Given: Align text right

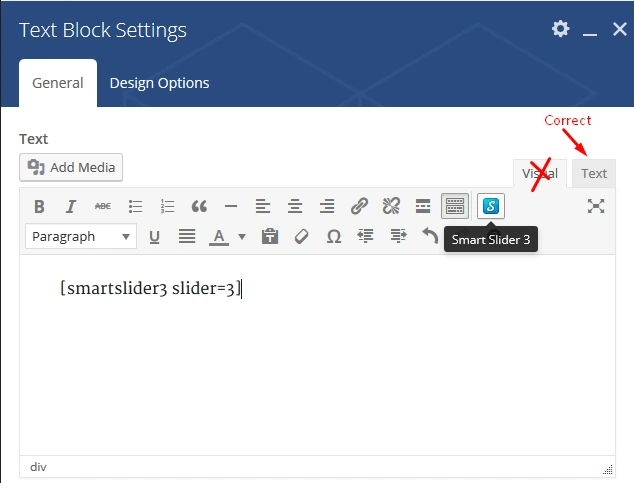Looking at the screenshot, I should tap(327, 207).
